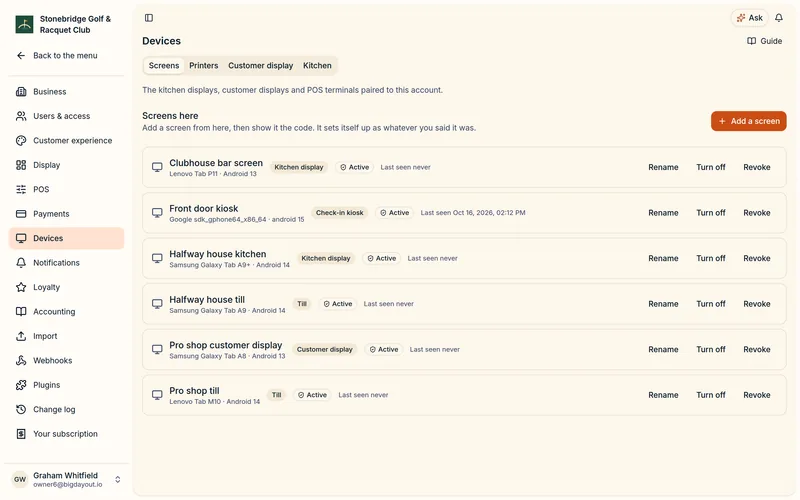
Task: Click the 'Halfway house kitchen' device name
Action: [218, 254]
